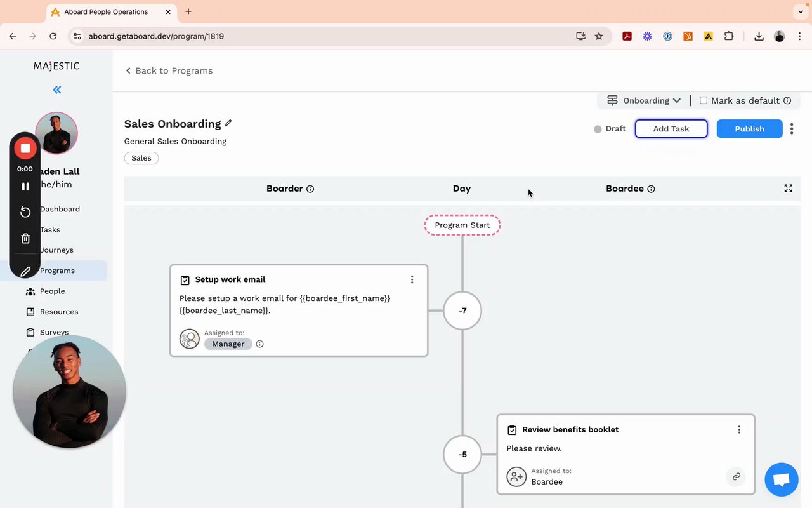
Task: Open Setup work email task options menu
Action: (x=412, y=279)
